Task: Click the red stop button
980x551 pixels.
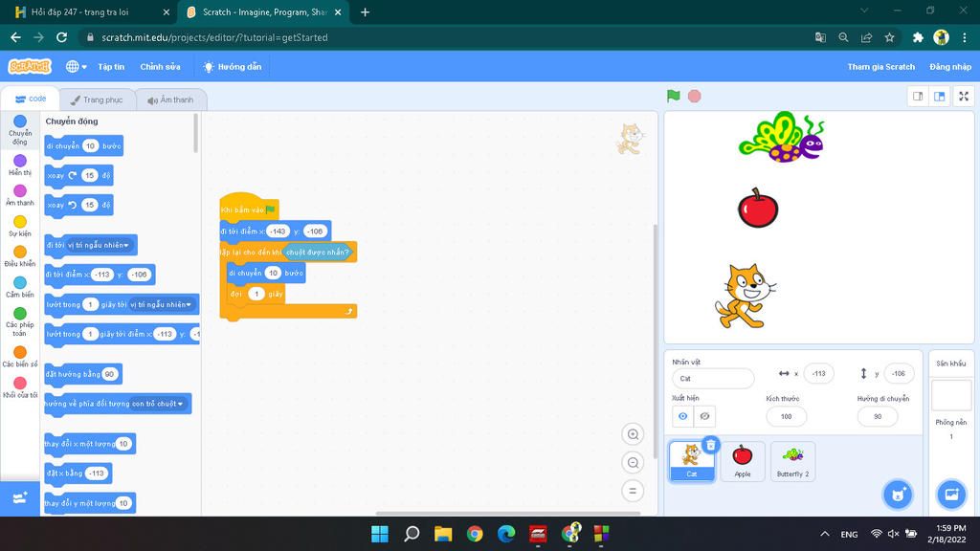Action: (x=695, y=97)
